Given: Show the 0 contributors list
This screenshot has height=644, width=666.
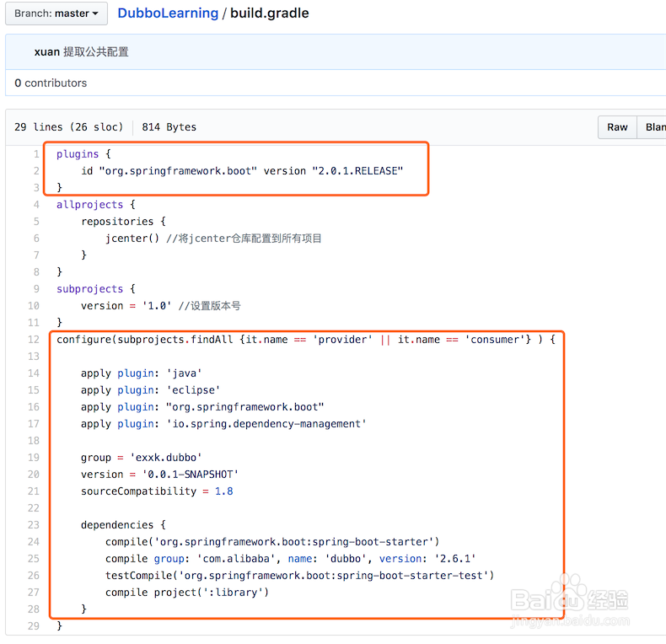Looking at the screenshot, I should [x=51, y=83].
